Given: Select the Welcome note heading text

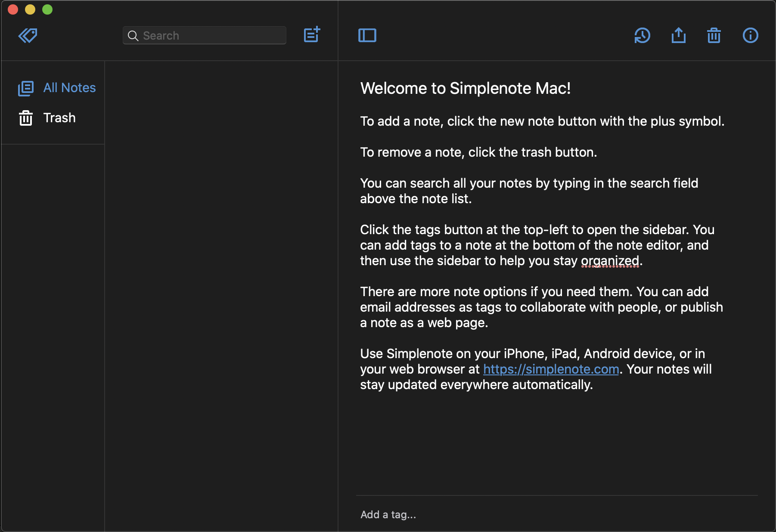Looking at the screenshot, I should (x=465, y=89).
